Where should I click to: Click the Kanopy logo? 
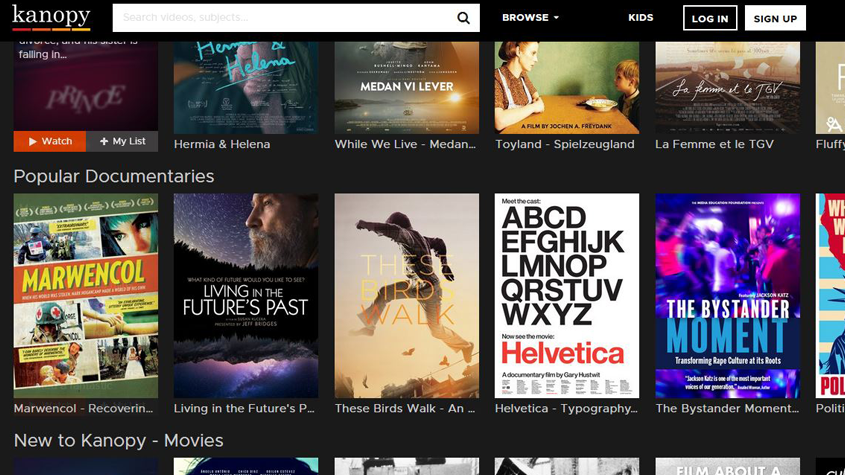[51, 17]
